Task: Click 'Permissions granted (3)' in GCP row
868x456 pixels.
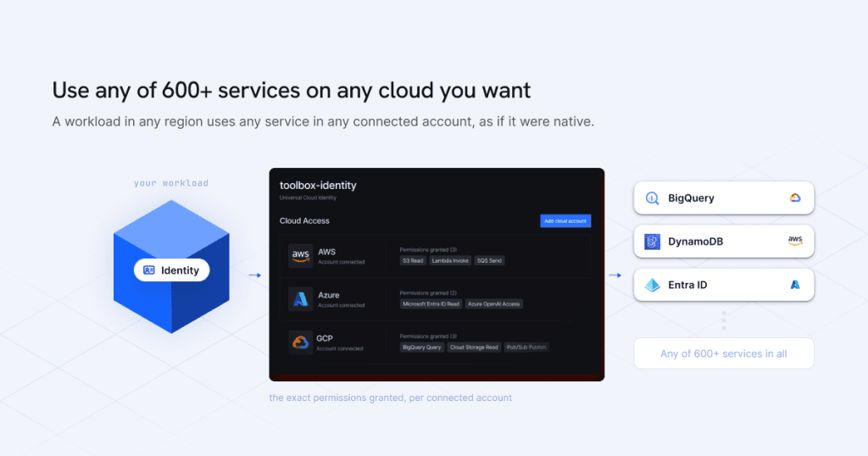Action: (428, 336)
